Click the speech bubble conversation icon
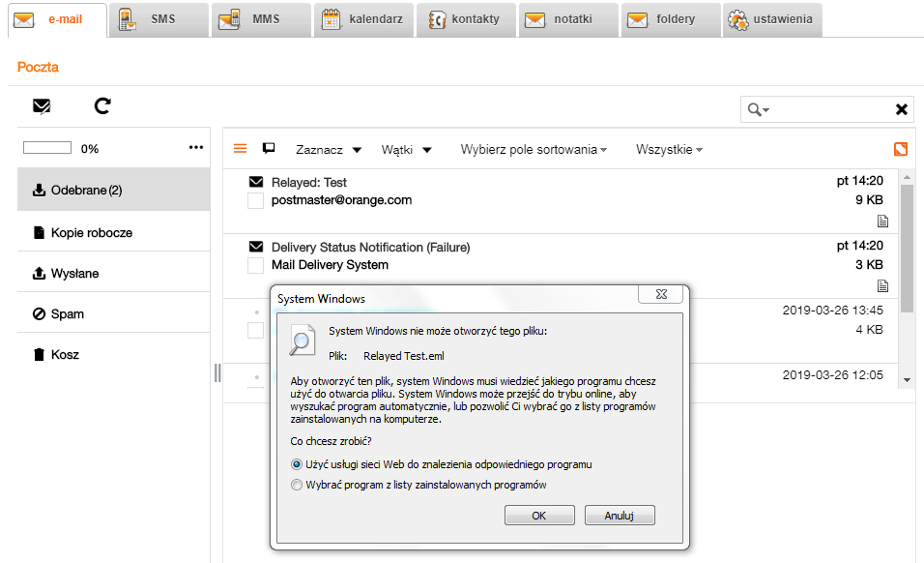The height and width of the screenshot is (563, 924). (x=269, y=148)
